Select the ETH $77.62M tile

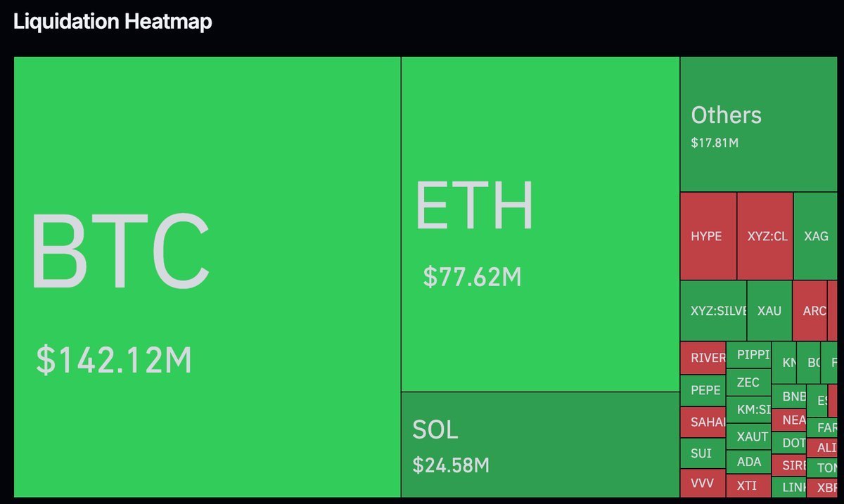pyautogui.click(x=540, y=224)
